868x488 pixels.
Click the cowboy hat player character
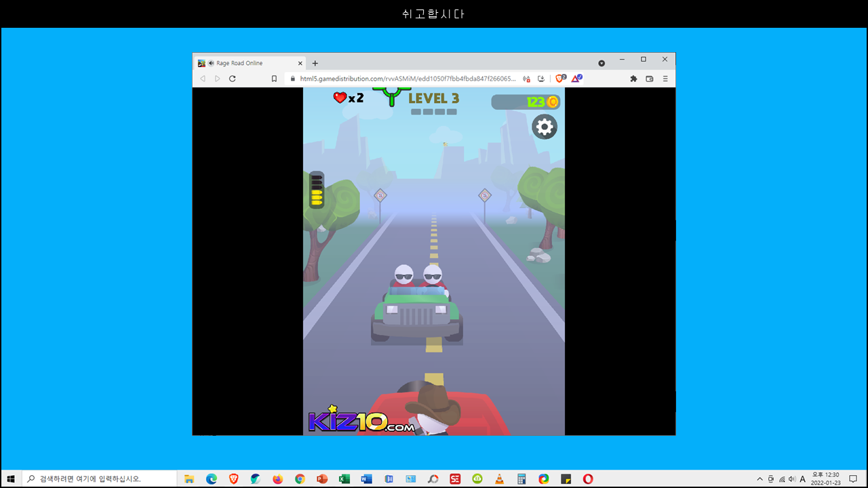432,409
